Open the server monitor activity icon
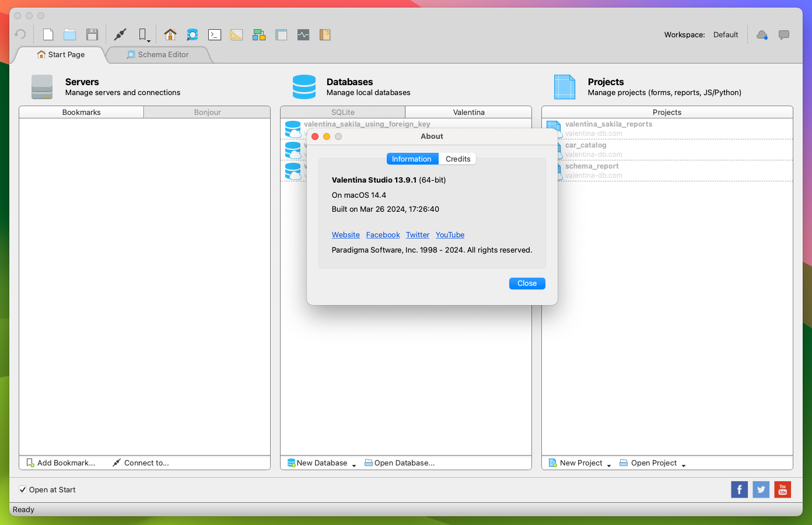 [303, 34]
